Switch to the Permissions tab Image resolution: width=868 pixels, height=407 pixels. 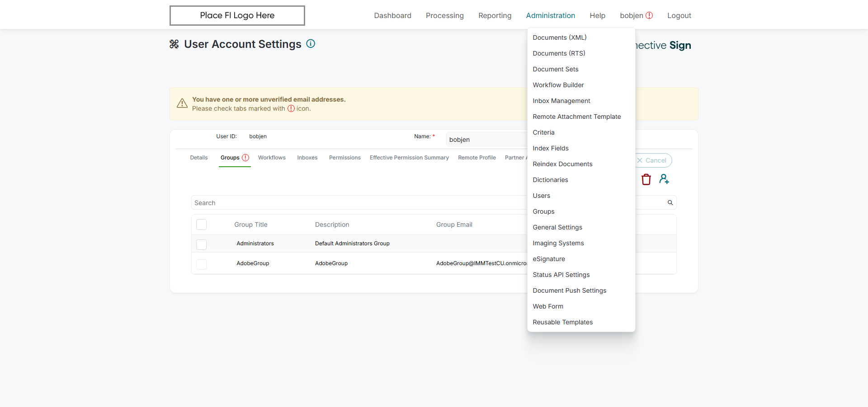click(x=344, y=158)
